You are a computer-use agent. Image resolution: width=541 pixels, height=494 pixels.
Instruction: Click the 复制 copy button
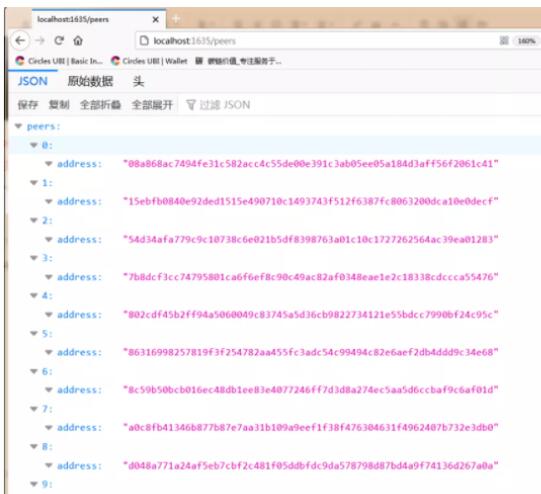[59, 105]
